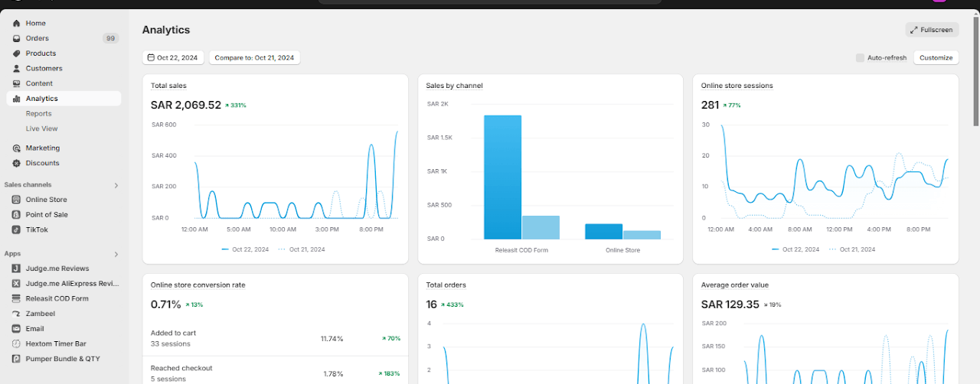This screenshot has height=384, width=980.
Task: Click the Releasit COD Form dark blue bar
Action: (x=502, y=177)
